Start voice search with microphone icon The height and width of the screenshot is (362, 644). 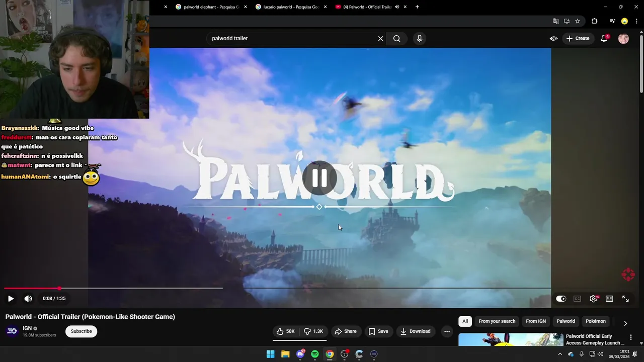click(x=420, y=39)
